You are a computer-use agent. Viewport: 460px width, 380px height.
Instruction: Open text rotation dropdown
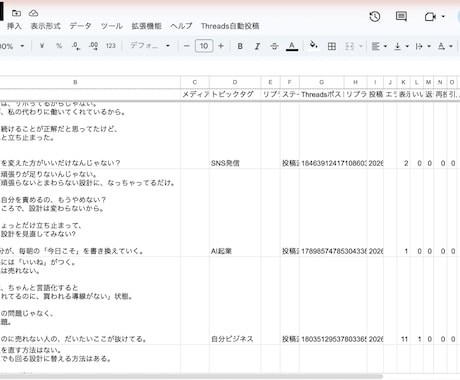[x=445, y=46]
